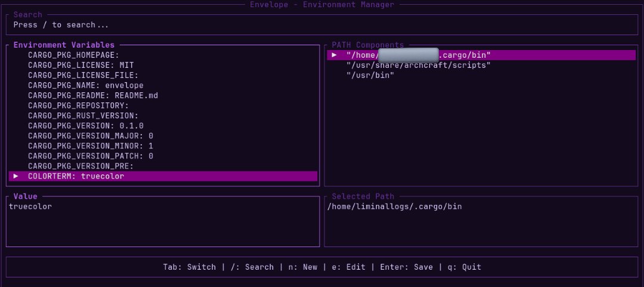Click the Value panel title
644x287 pixels.
click(26, 196)
